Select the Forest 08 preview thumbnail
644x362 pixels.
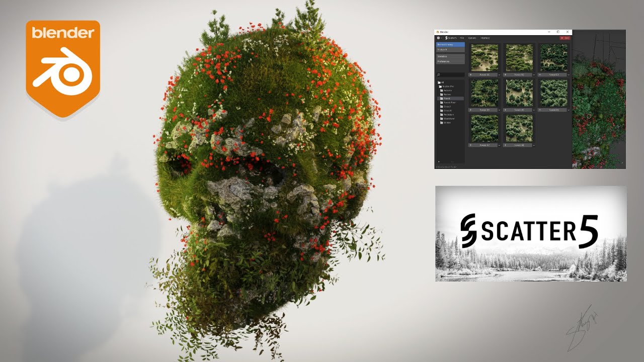(x=519, y=128)
